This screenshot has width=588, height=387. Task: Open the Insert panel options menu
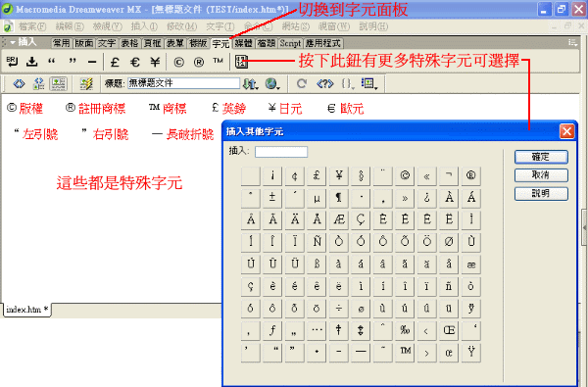pyautogui.click(x=573, y=43)
